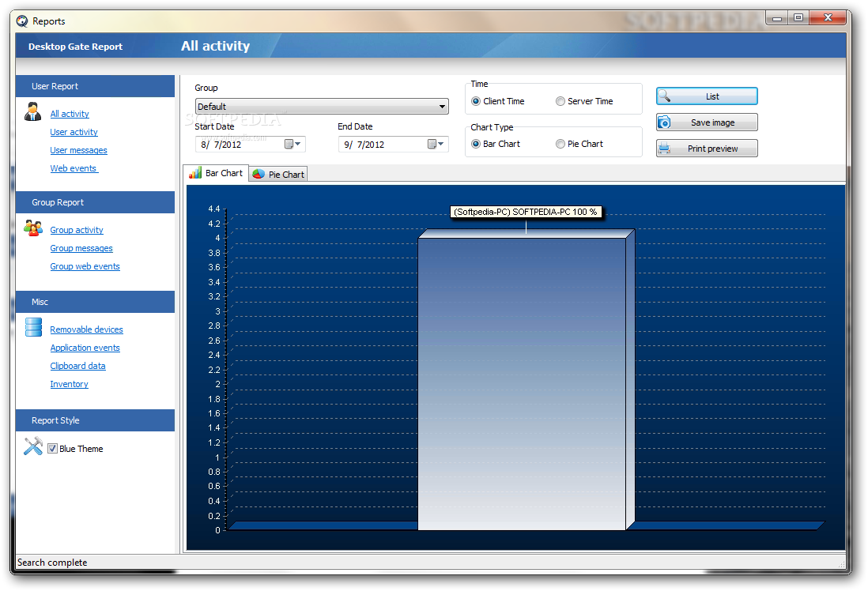Open the Group dropdown showing Default
Image resolution: width=868 pixels, height=591 pixels.
coord(322,106)
